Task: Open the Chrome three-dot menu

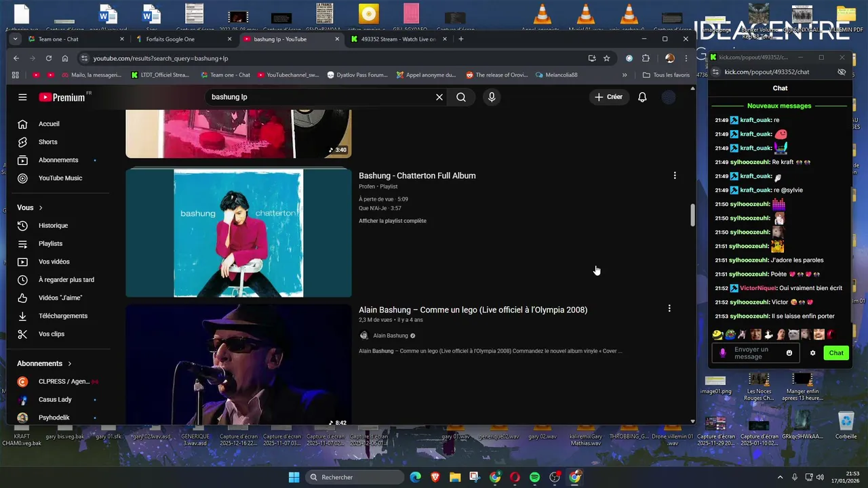Action: (x=686, y=58)
